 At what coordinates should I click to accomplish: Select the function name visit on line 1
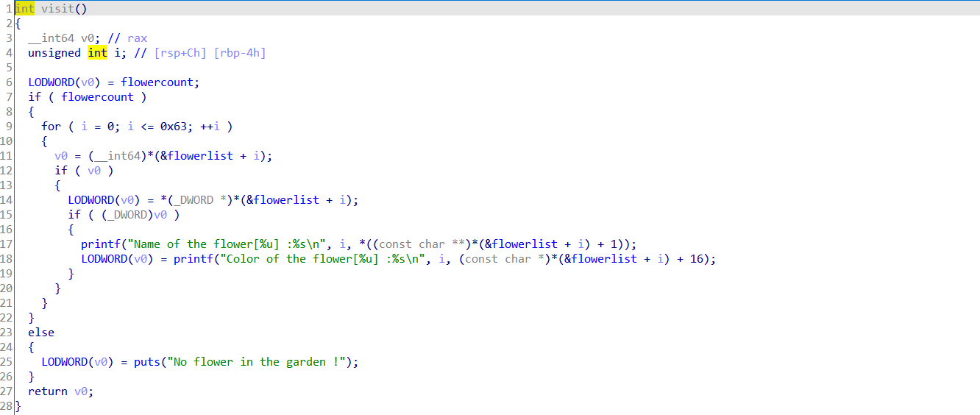pyautogui.click(x=57, y=8)
